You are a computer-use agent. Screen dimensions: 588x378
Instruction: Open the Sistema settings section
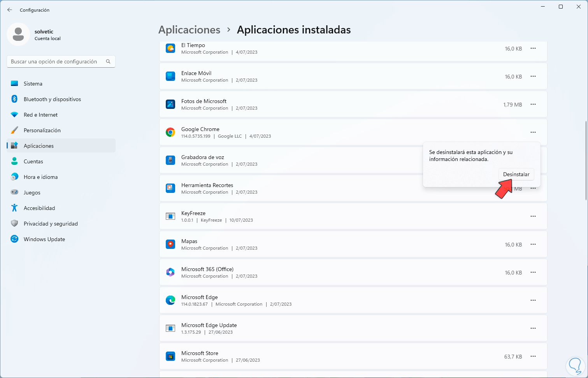pos(61,84)
